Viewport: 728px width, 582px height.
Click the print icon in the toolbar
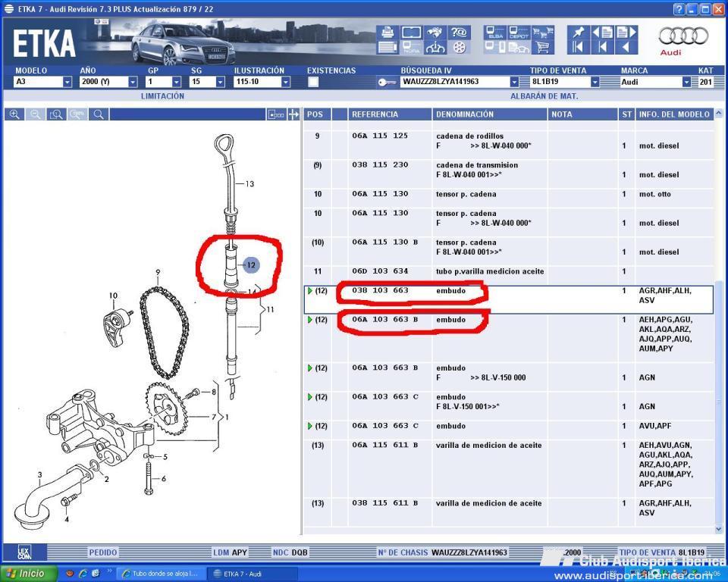388,33
